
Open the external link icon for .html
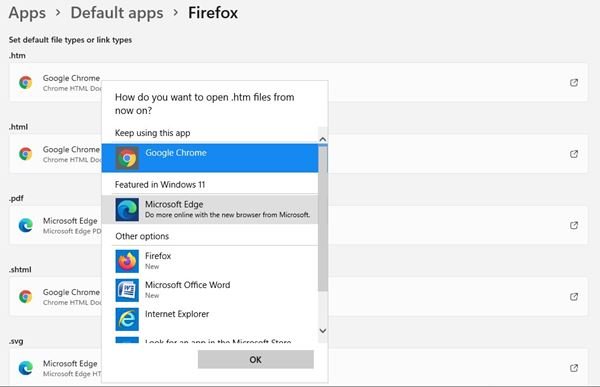point(574,154)
